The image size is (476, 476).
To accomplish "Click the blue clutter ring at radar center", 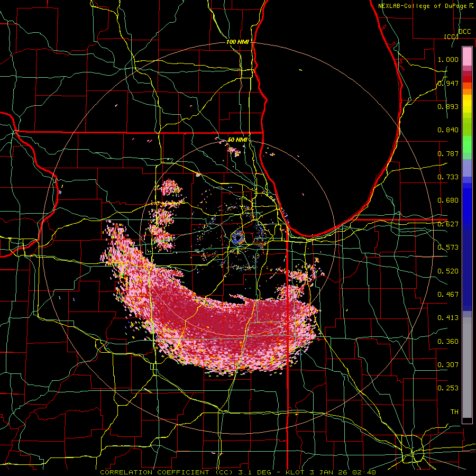I will [237, 237].
